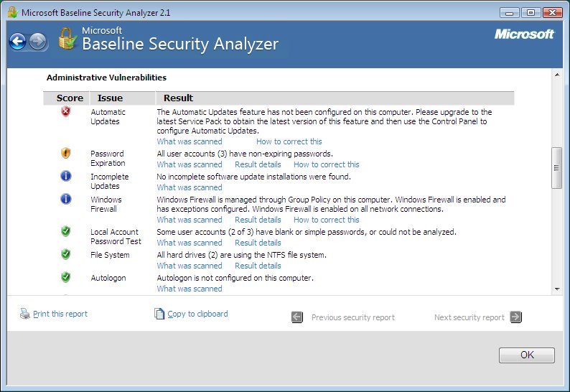
Task: Open Result details for Password Expiration
Action: 258,164
